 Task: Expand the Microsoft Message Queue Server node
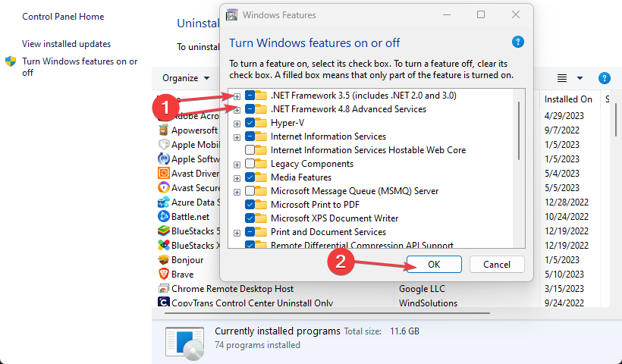237,192
